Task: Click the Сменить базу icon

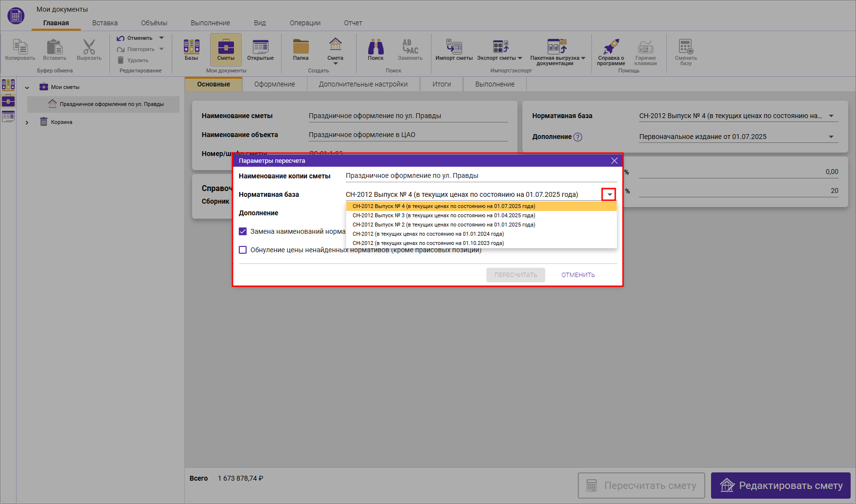Action: point(686,51)
